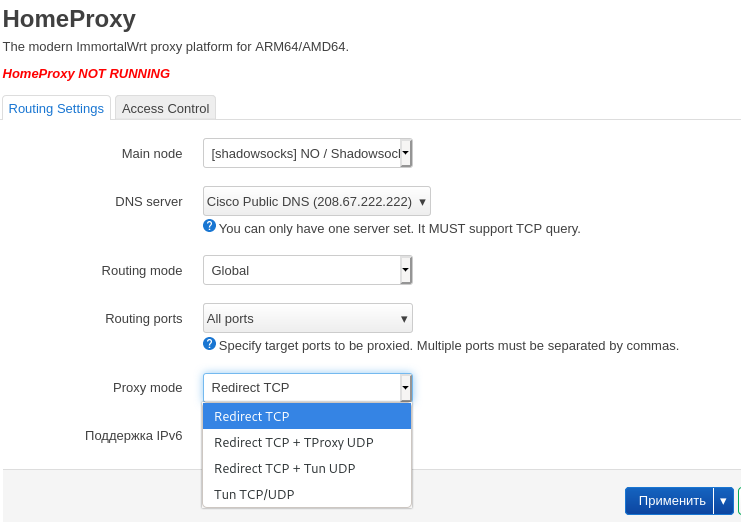Click the Routing ports help icon
The image size is (741, 522).
click(209, 343)
